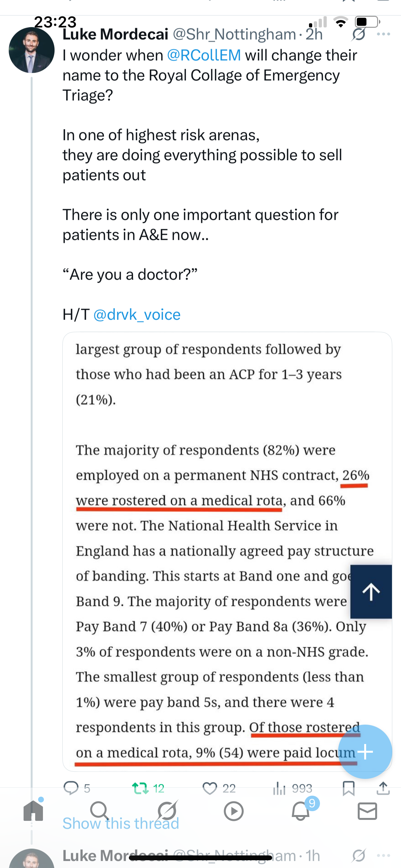The height and width of the screenshot is (868, 401).
Task: Open notifications with 9 unread badge
Action: (301, 811)
